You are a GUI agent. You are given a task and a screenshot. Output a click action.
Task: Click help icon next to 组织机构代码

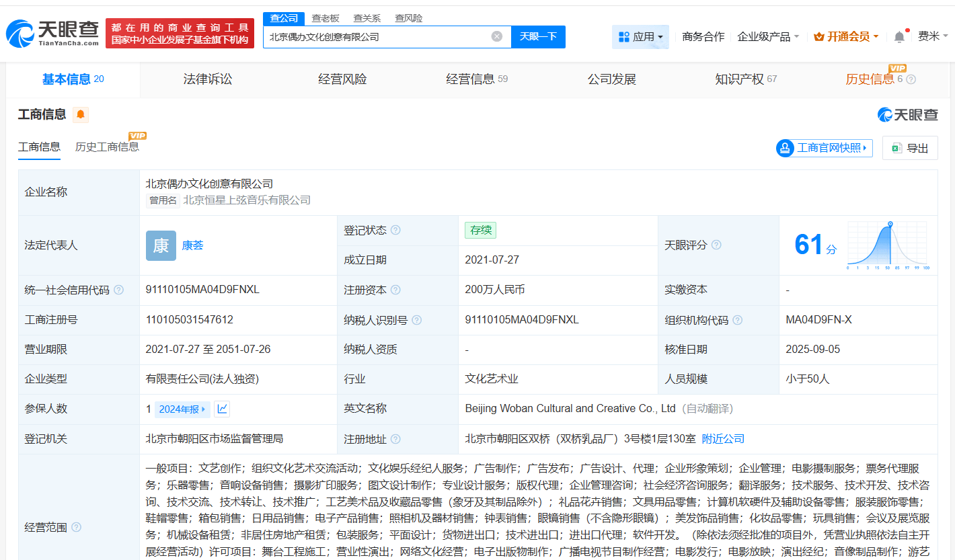738,320
